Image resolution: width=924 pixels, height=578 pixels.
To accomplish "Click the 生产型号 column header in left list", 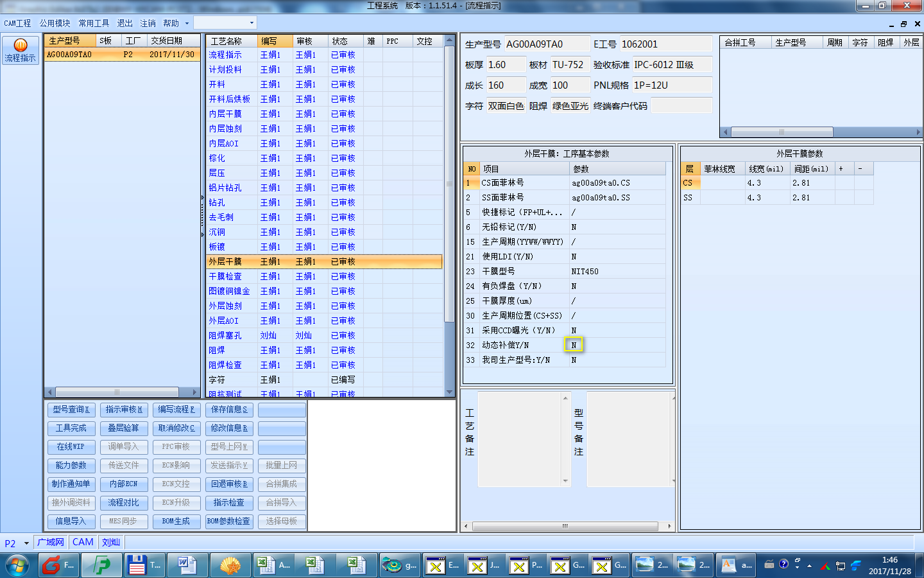I will click(71, 40).
